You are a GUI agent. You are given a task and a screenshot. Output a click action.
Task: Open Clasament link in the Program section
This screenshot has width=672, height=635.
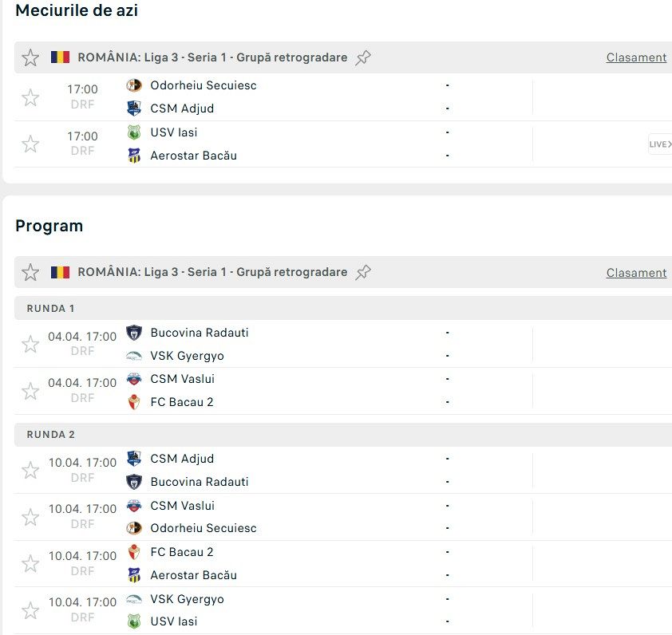click(x=636, y=273)
